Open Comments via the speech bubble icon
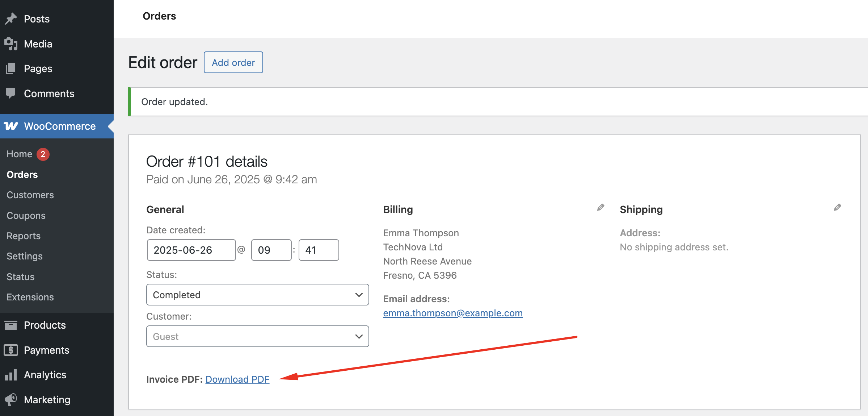 pyautogui.click(x=11, y=93)
